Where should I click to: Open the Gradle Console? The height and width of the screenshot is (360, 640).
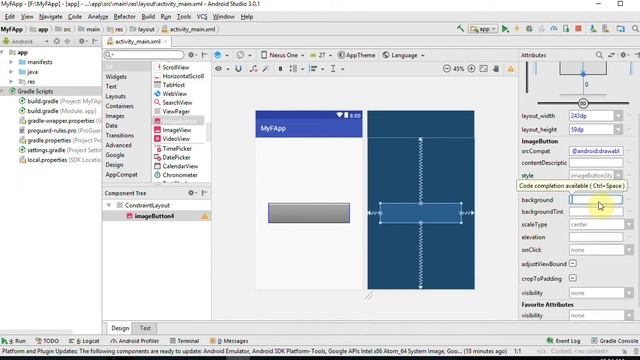(614, 341)
